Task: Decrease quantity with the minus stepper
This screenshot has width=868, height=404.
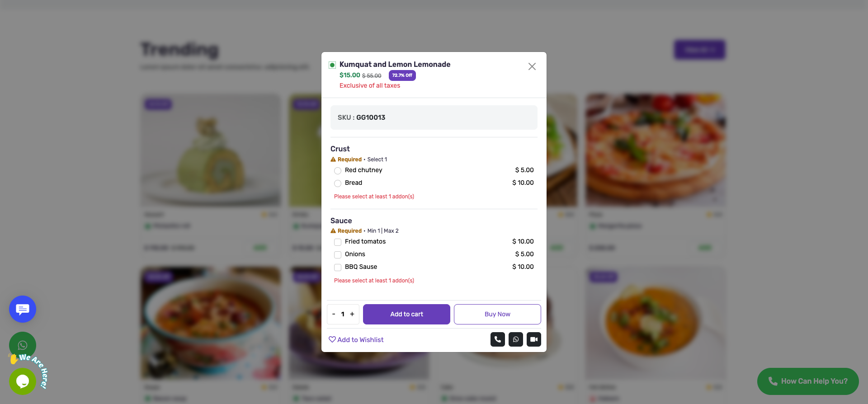Action: coord(334,314)
